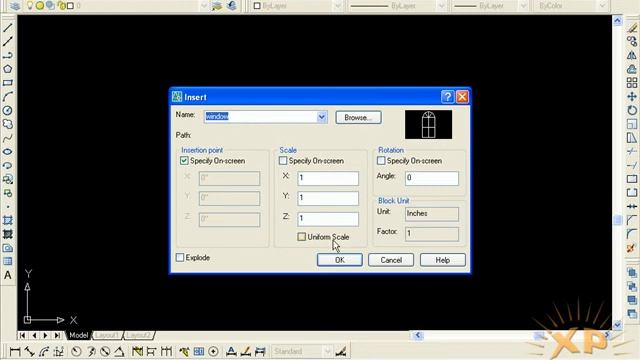Check Scale Specify On-screen
Viewport: 640px width, 360px height.
[x=283, y=161]
